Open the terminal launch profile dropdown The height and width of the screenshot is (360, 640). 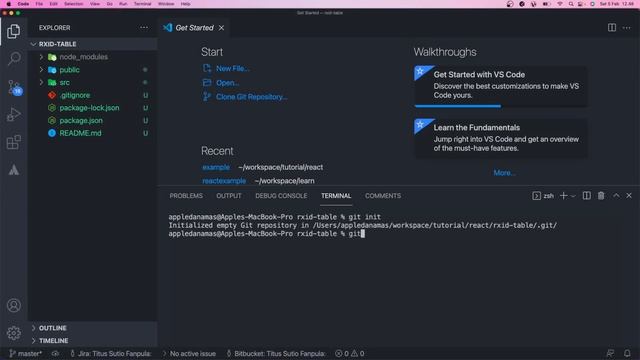tap(573, 196)
